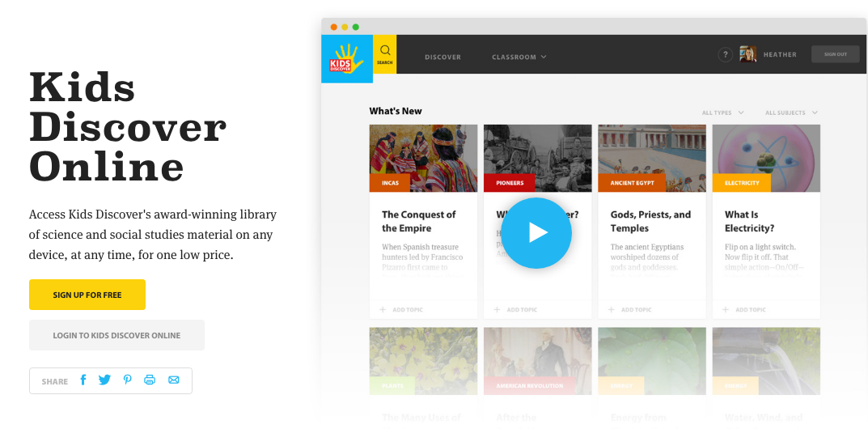
Task: Click the Classroom nav item label
Action: coord(514,57)
